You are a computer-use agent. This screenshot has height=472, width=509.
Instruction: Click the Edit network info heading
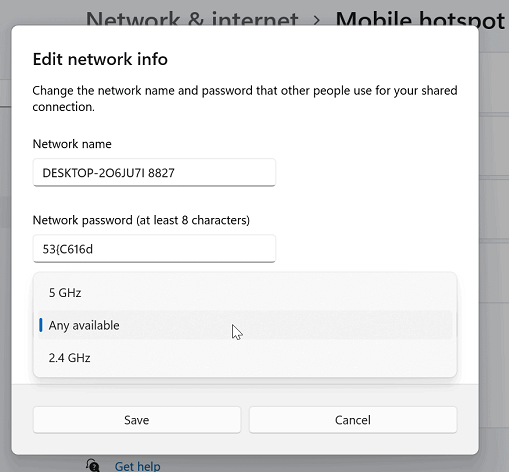[100, 59]
